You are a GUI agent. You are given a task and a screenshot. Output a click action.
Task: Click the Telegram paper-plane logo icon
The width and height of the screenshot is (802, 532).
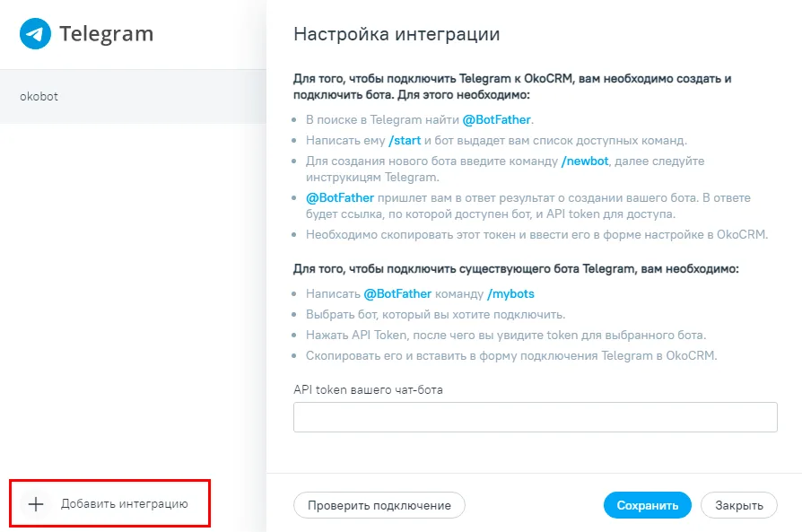click(x=35, y=34)
